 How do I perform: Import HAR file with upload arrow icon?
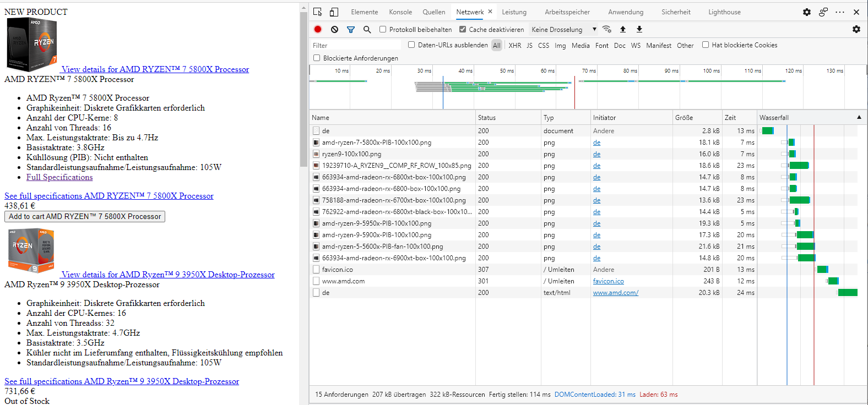[x=623, y=29]
